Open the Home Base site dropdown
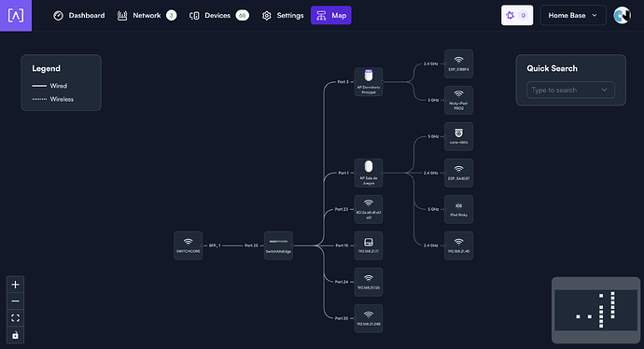 pyautogui.click(x=573, y=15)
